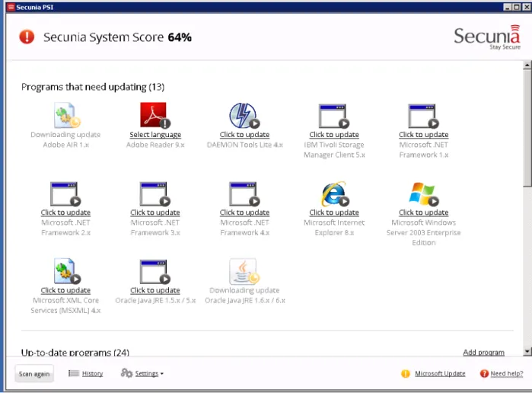
Task: Click the History list icon
Action: (74, 373)
